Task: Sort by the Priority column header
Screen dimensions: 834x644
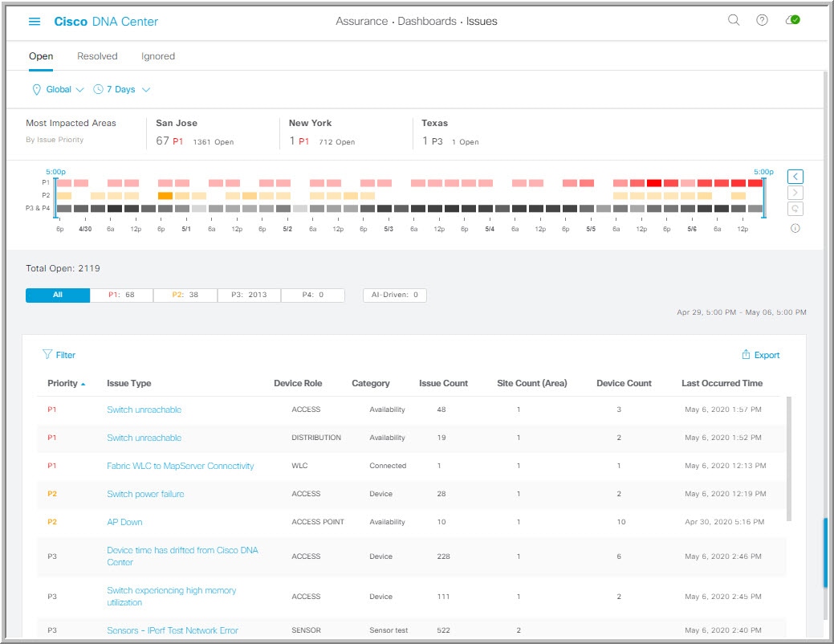Action: point(63,383)
